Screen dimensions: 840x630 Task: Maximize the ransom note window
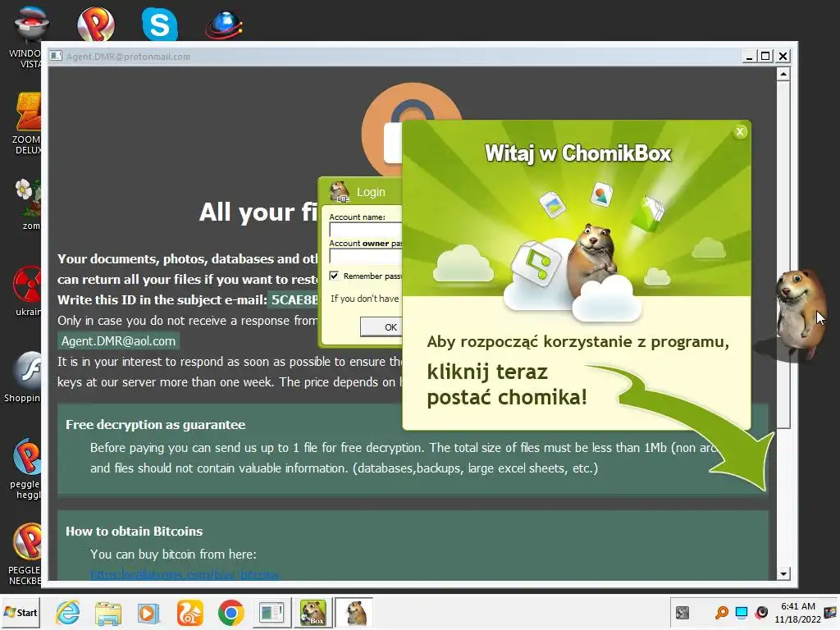(x=766, y=57)
